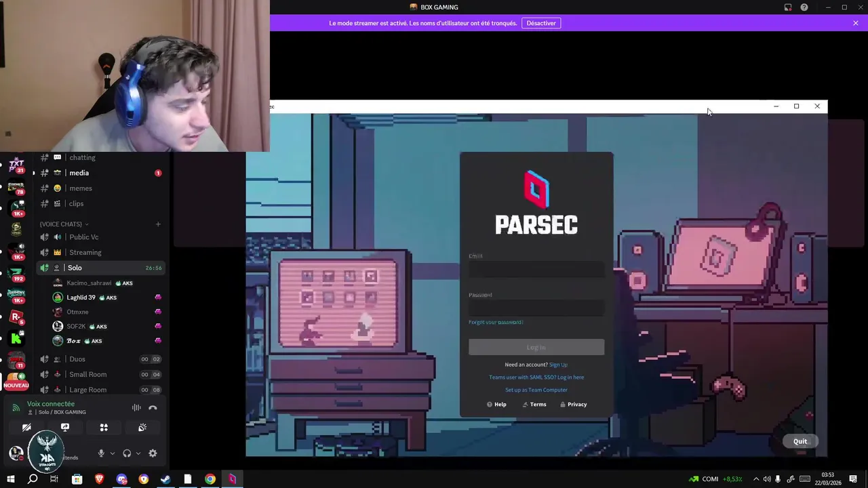
Task: Launch an activity from Discord voice panel
Action: [104, 428]
